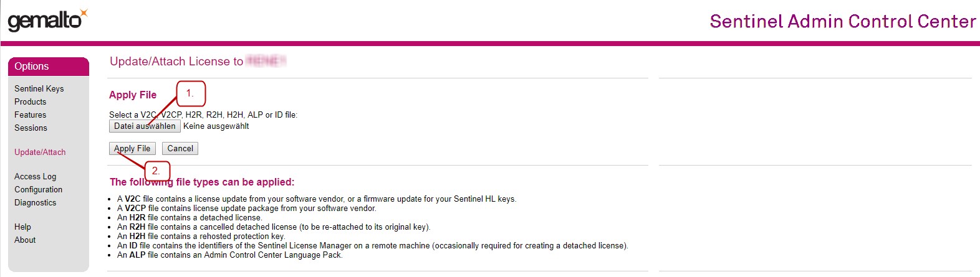The height and width of the screenshot is (277, 980).
Task: Open the Features page
Action: click(31, 115)
